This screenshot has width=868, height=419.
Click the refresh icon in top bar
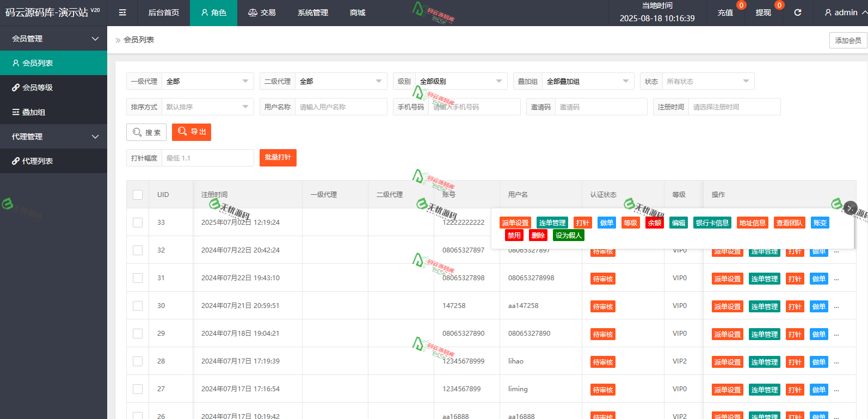(798, 13)
